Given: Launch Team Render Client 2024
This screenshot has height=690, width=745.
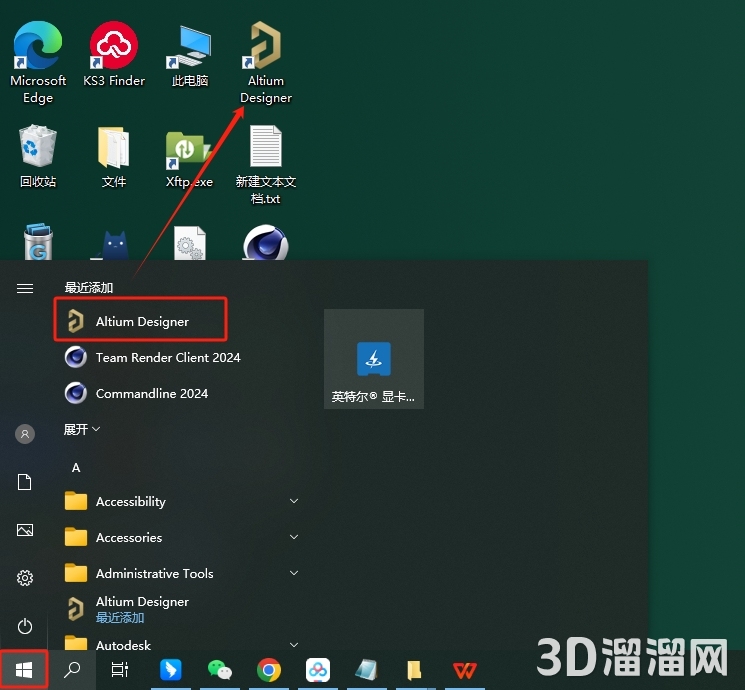Looking at the screenshot, I should [x=153, y=357].
